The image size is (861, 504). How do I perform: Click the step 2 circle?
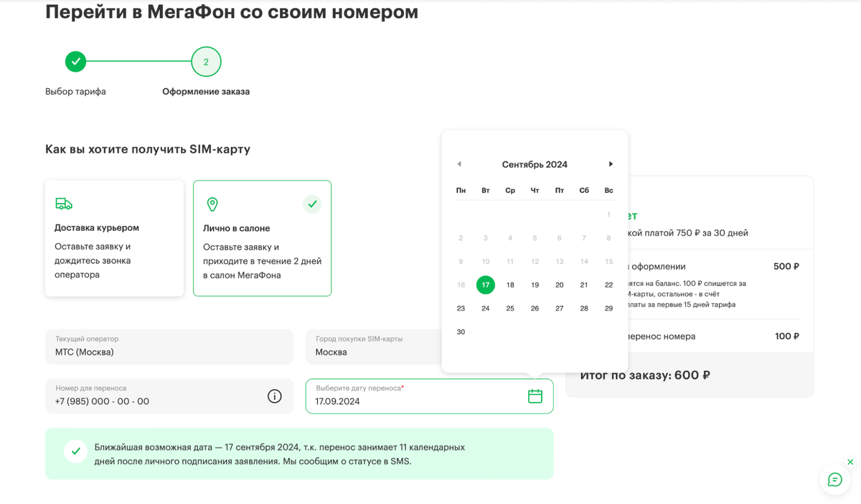tap(206, 62)
